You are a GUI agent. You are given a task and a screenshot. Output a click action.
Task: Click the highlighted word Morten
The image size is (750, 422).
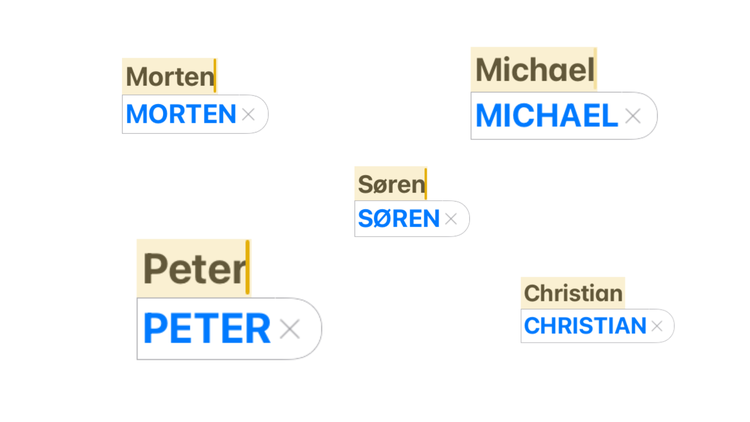[170, 77]
